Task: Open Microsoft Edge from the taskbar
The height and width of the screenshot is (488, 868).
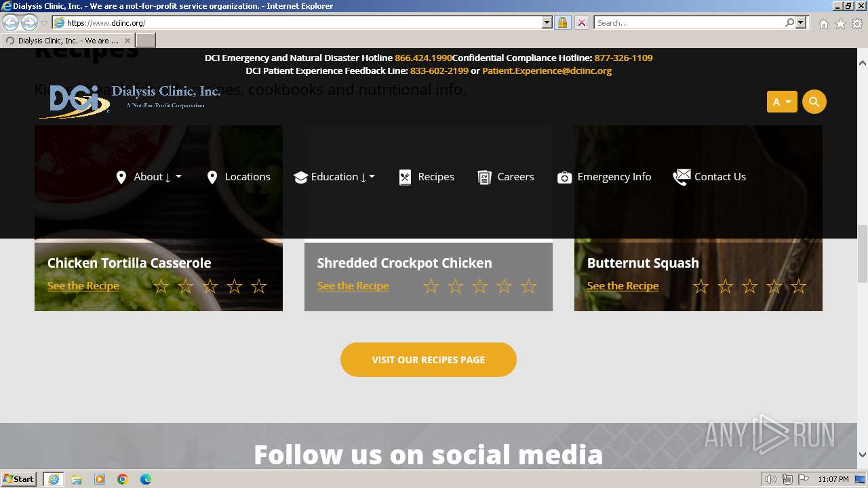Action: coord(146,479)
